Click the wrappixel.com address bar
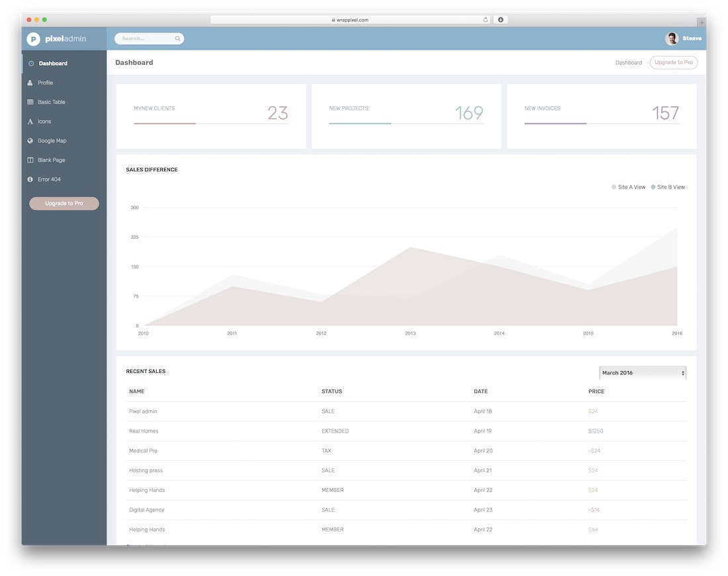Image resolution: width=728 pixels, height=576 pixels. click(x=350, y=20)
